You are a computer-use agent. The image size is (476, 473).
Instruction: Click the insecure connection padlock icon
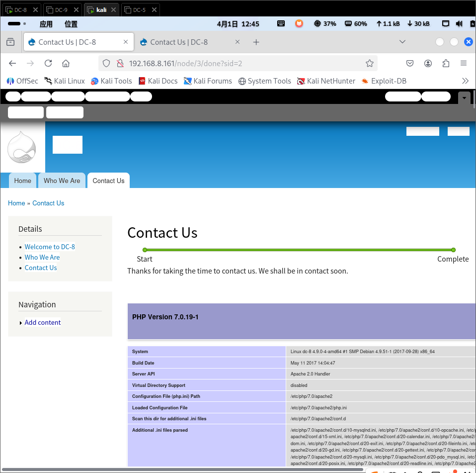click(x=119, y=63)
